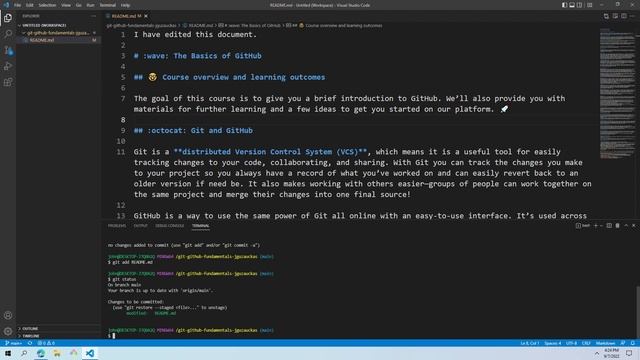Close the terminal panel
Screen dimensions: 640x360
point(633,225)
